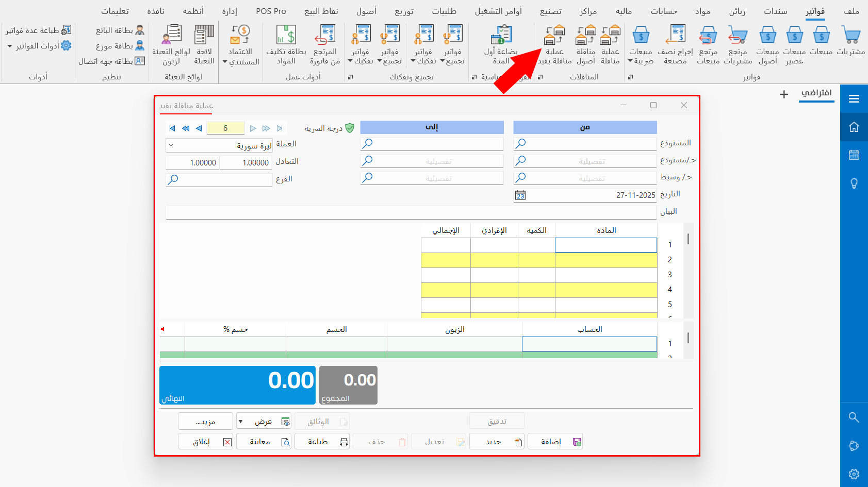Viewport: 868px width, 487px height.
Task: Expand the العملة currency dropdown
Action: (x=171, y=145)
